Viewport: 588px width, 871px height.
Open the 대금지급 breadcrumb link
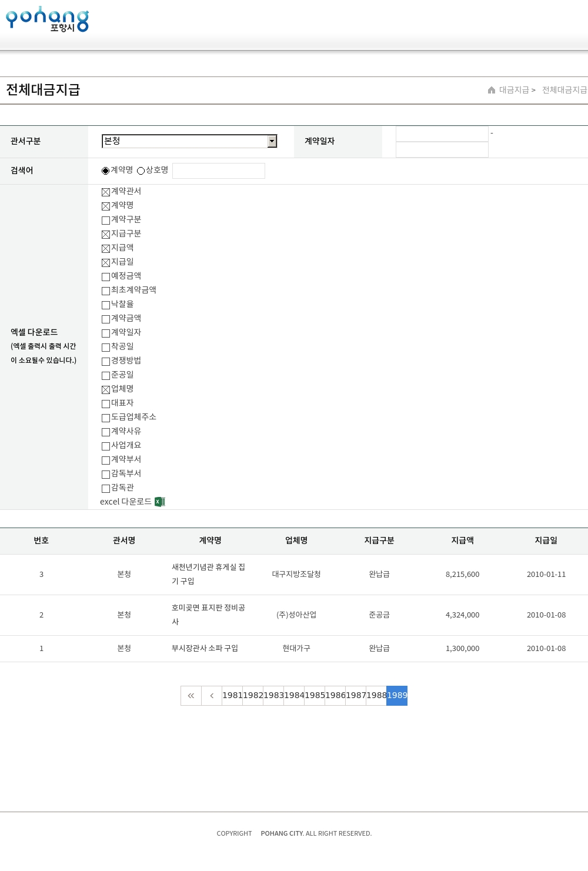coord(514,90)
